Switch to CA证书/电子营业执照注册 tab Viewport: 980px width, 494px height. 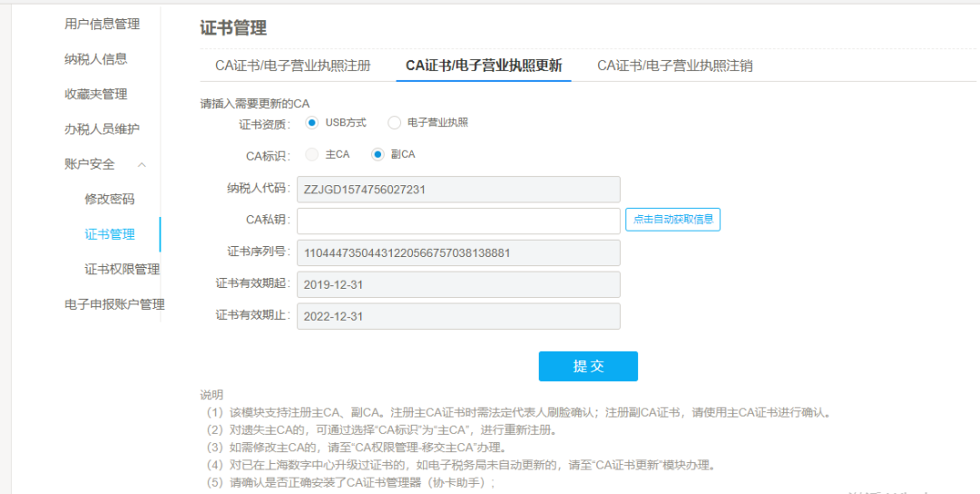[x=293, y=65]
